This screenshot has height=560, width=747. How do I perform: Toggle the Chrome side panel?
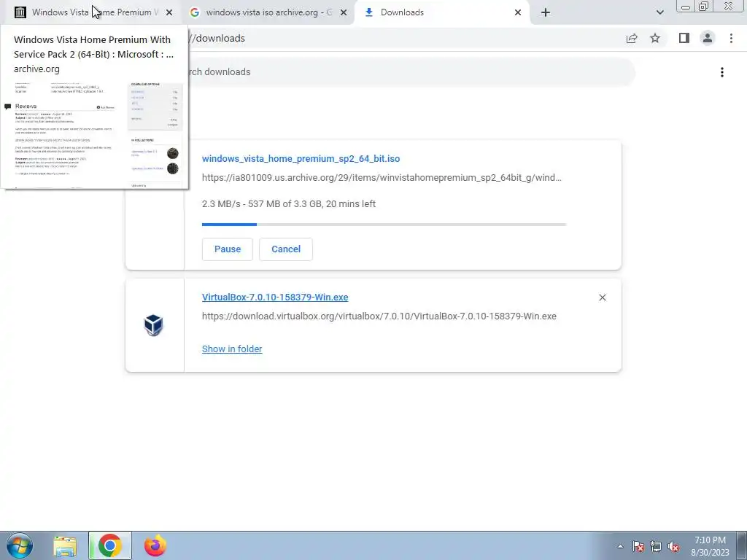click(684, 39)
